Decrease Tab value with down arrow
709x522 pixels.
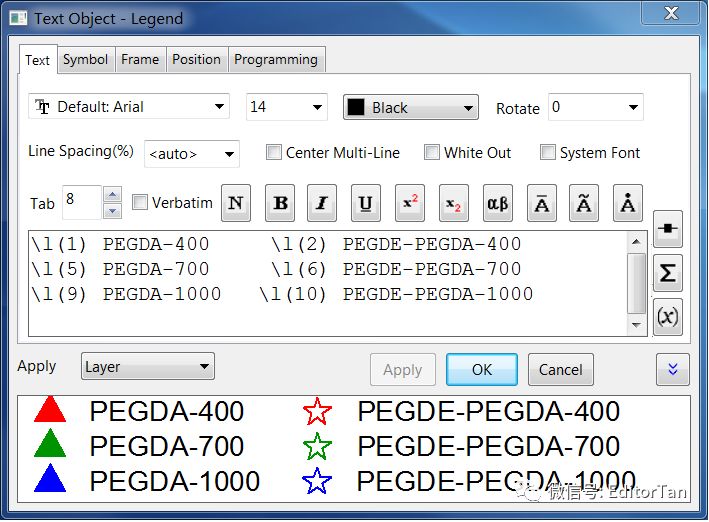113,211
